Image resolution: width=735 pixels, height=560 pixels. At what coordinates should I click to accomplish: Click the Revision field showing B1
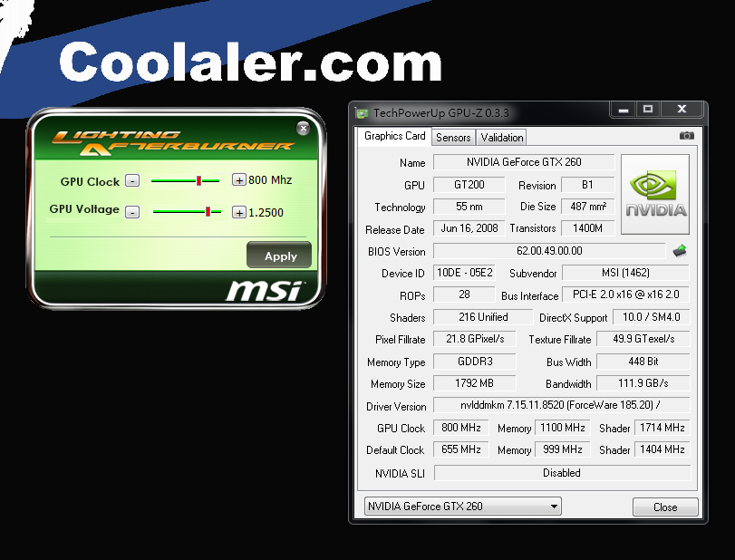coord(587,185)
